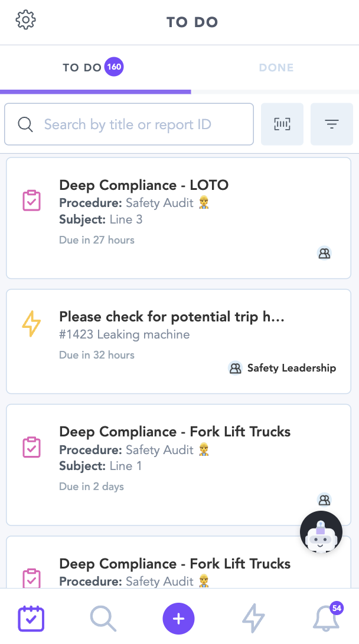The height and width of the screenshot is (644, 359).
Task: Tap the barcode scanner icon
Action: click(282, 124)
